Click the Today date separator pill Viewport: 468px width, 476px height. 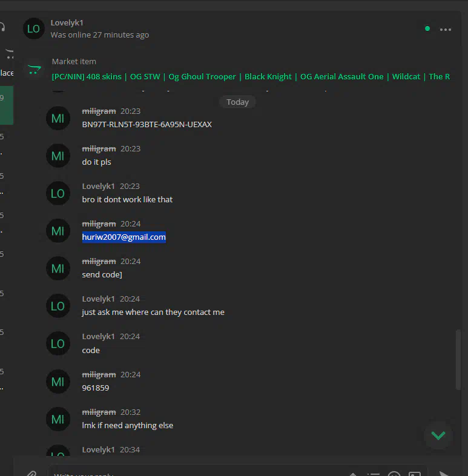[237, 102]
